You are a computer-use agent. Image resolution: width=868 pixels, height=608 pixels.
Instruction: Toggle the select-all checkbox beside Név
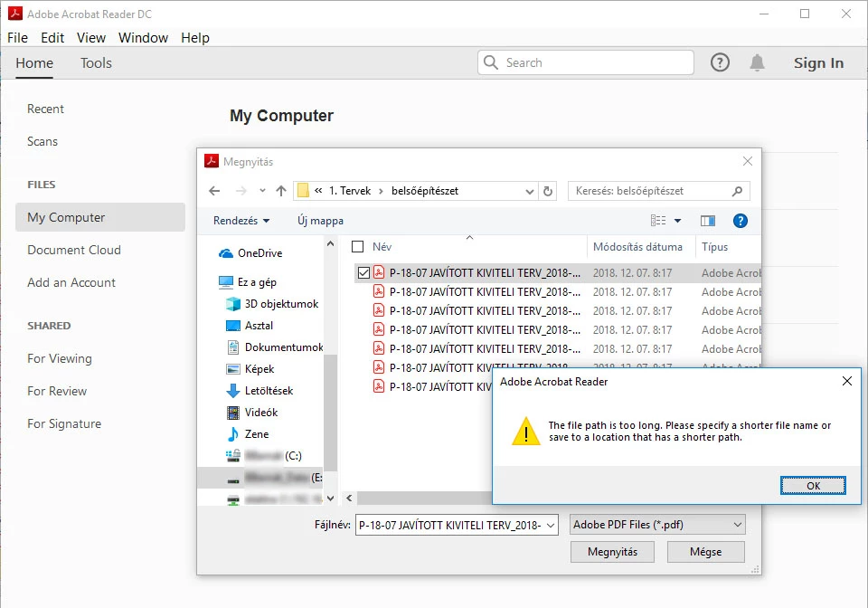[358, 246]
